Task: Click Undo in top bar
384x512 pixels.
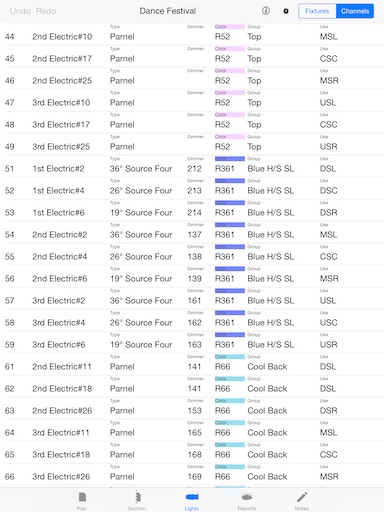Action: [x=20, y=11]
